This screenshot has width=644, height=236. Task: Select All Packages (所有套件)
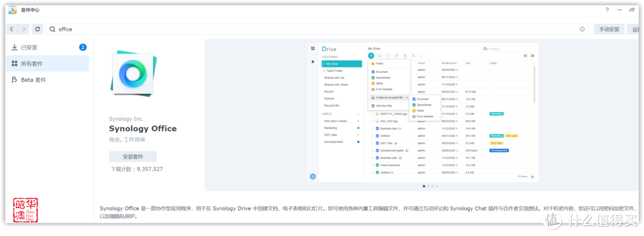(x=47, y=64)
